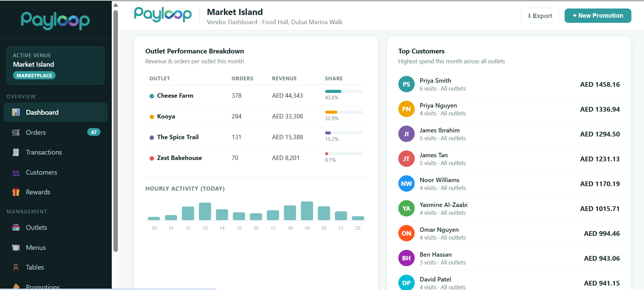The height and width of the screenshot is (290, 644).
Task: Click the scrollbar up arrow
Action: (116, 5)
